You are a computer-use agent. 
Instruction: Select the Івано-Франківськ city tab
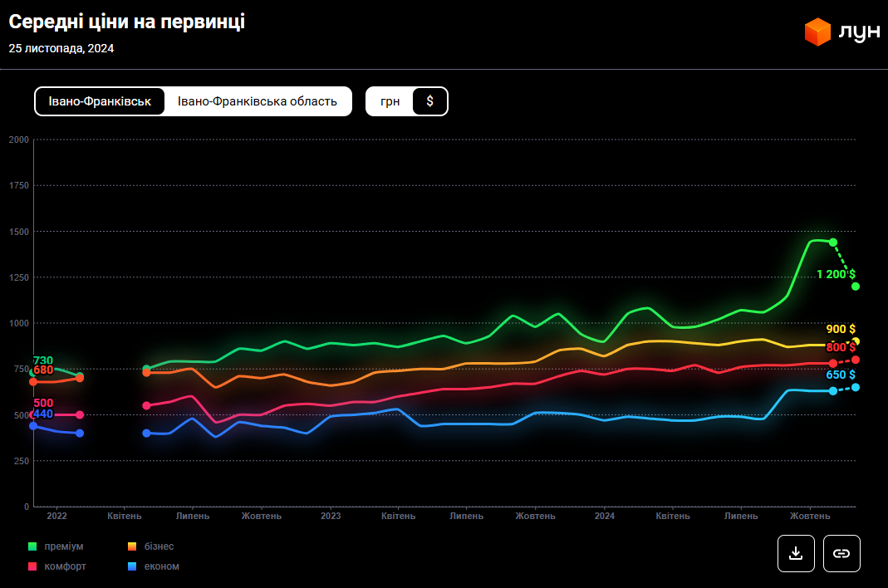[x=100, y=101]
